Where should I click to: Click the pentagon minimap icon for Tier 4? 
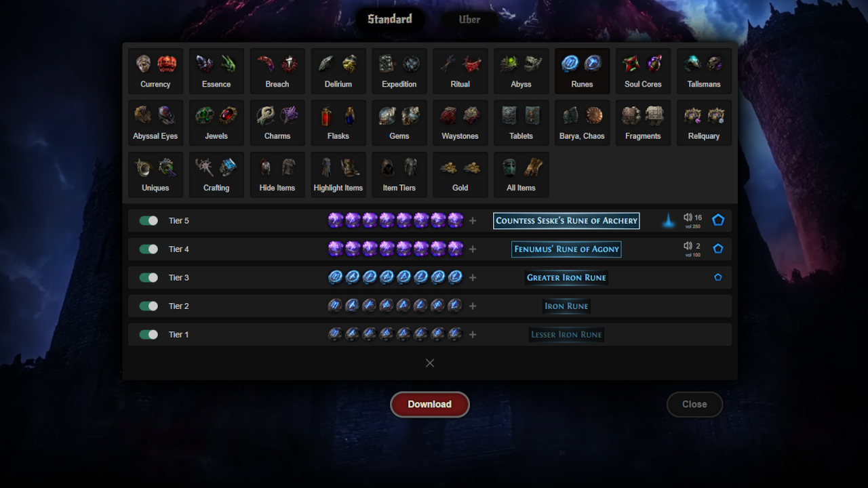(x=718, y=249)
